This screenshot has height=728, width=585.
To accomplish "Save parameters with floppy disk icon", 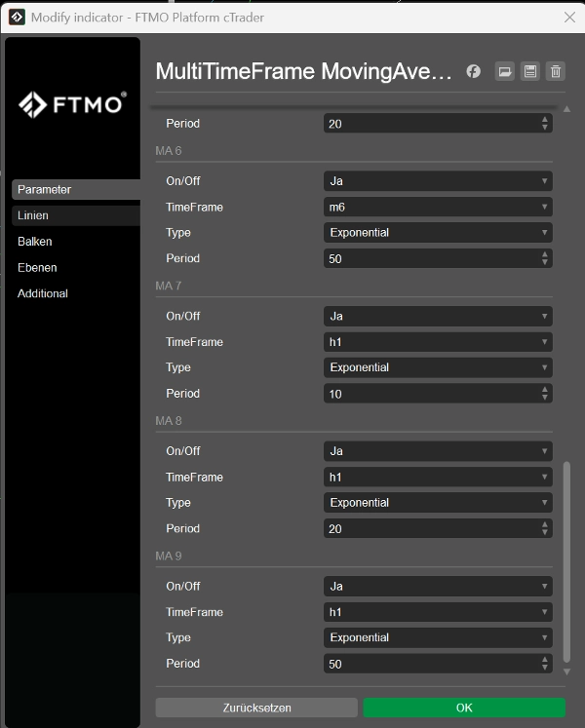I will point(530,71).
